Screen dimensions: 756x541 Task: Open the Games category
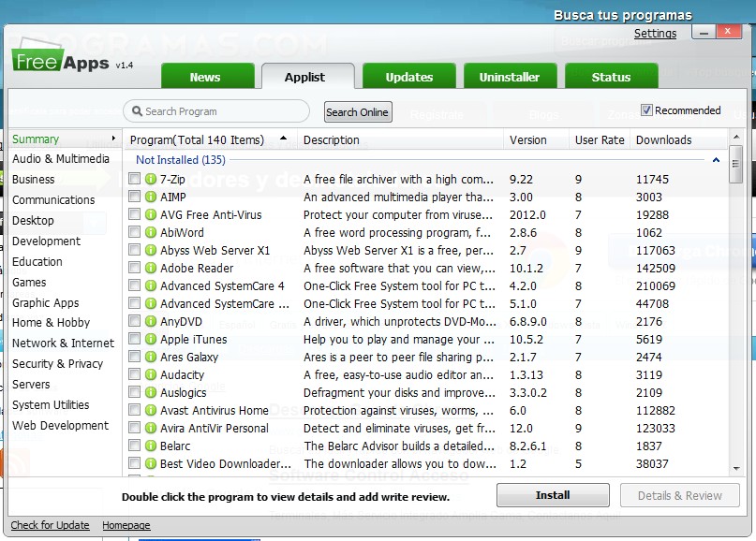(x=29, y=283)
